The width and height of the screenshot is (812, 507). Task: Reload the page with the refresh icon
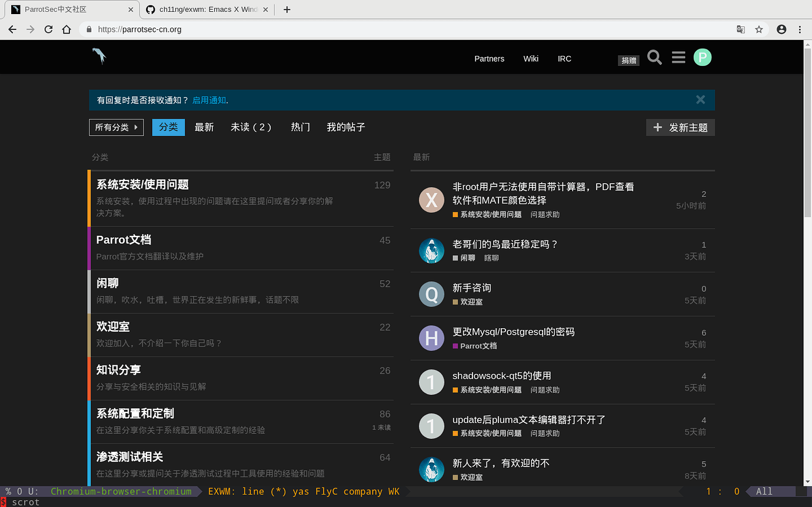(48, 29)
